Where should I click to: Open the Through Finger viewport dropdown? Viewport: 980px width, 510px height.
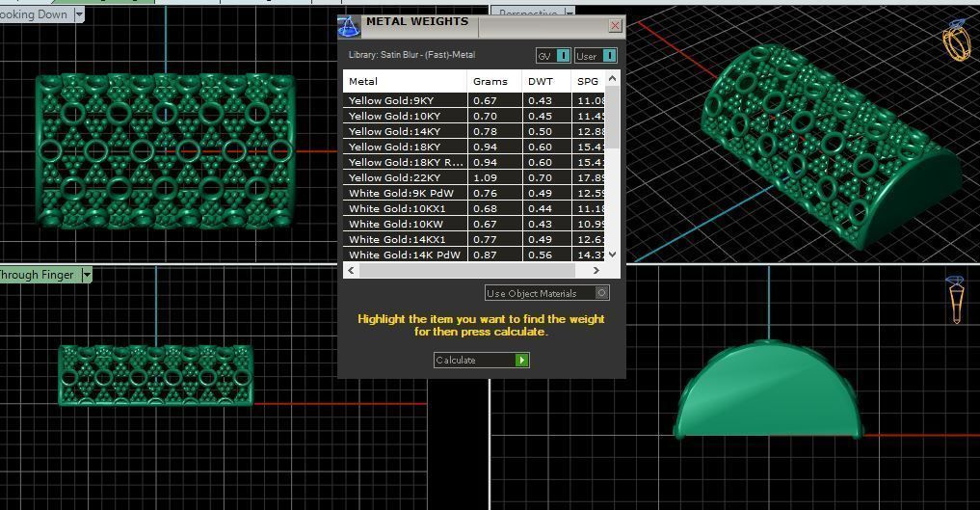coord(87,275)
